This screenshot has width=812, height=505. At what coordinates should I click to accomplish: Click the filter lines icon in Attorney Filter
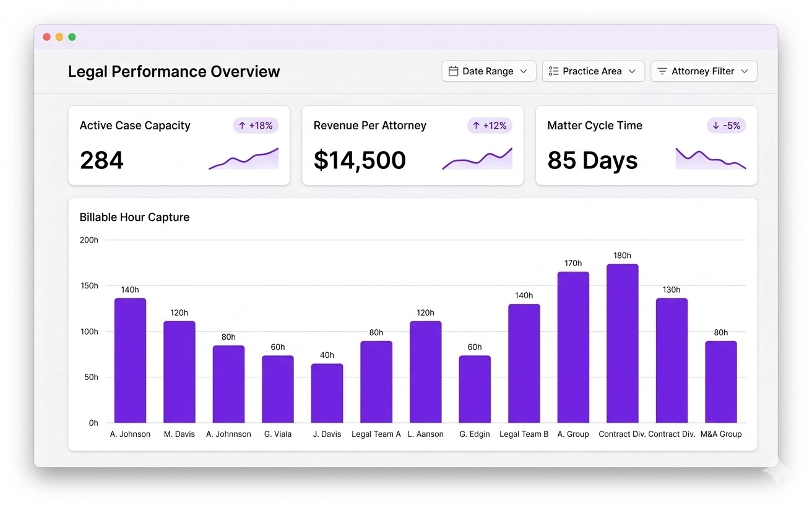pos(662,71)
